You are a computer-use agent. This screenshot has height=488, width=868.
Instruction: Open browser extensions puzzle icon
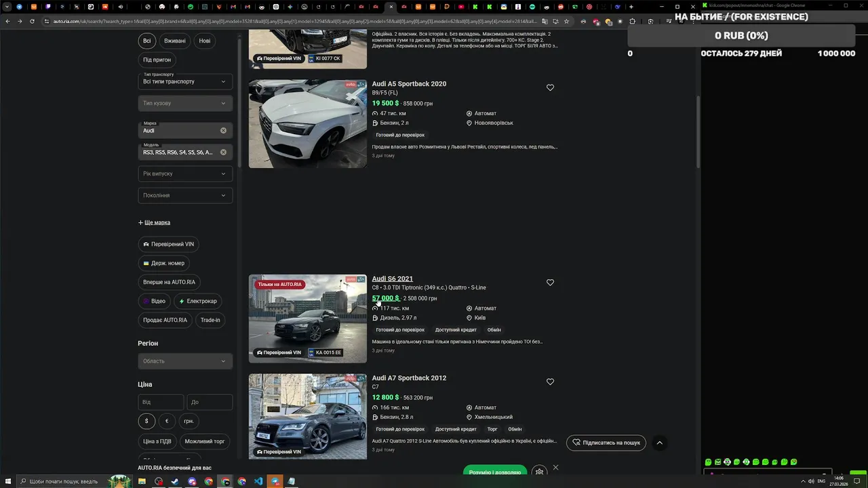(x=633, y=21)
